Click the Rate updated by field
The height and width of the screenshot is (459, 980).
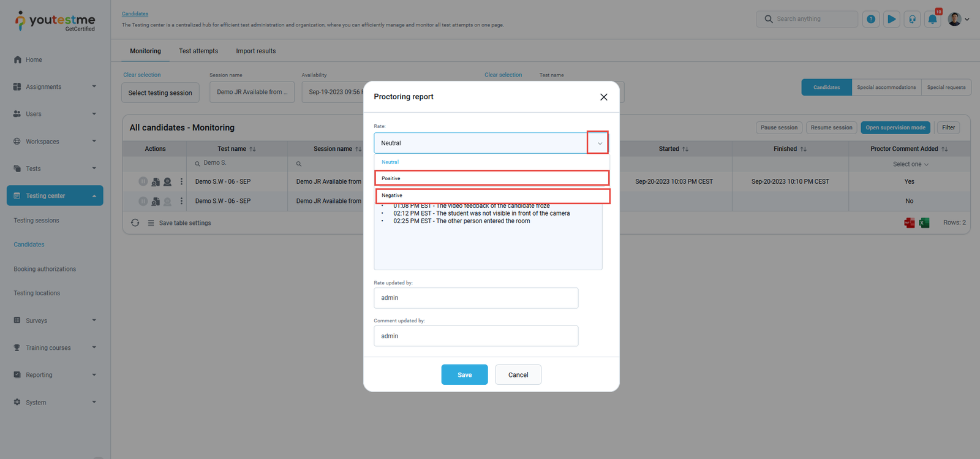[x=476, y=298]
